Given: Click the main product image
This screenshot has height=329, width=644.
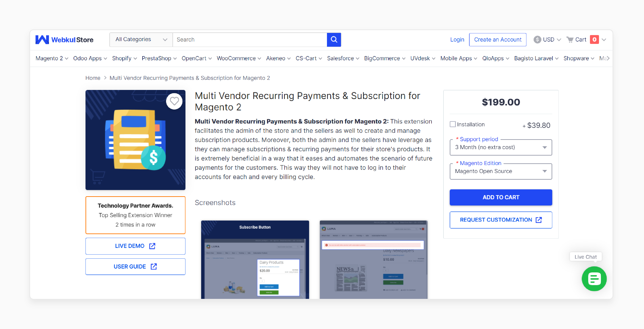Looking at the screenshot, I should click(135, 140).
